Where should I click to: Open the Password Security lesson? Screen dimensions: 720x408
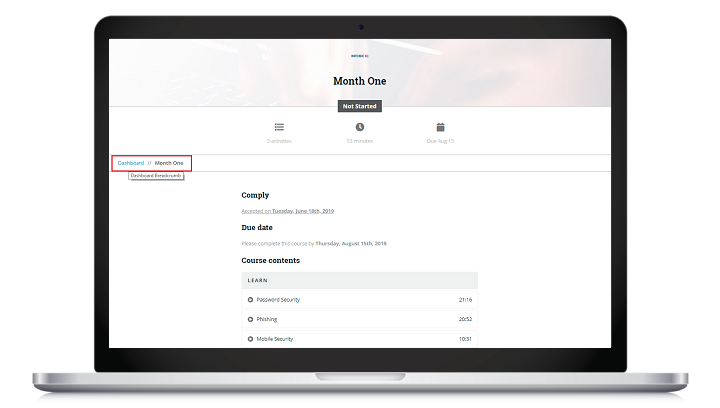pos(278,299)
